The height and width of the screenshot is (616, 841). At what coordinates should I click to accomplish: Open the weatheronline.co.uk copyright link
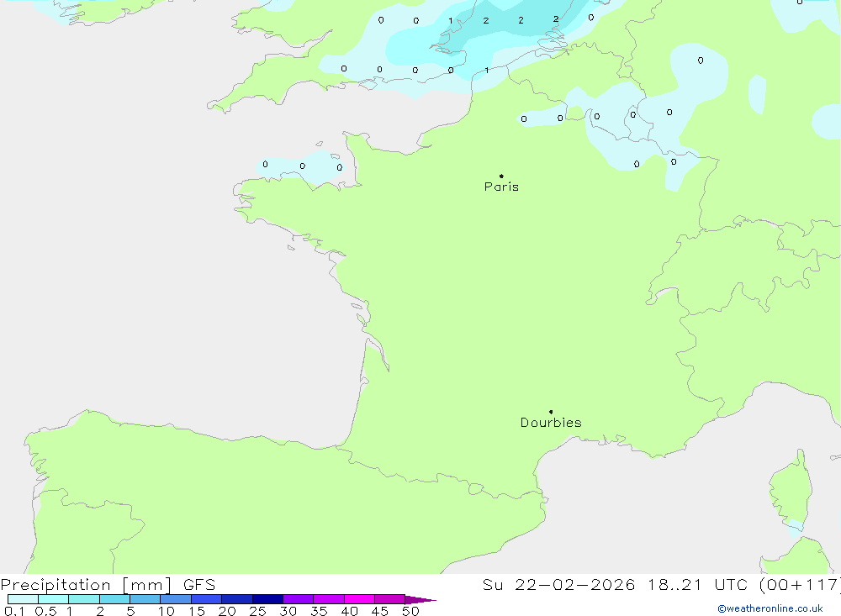coord(770,608)
